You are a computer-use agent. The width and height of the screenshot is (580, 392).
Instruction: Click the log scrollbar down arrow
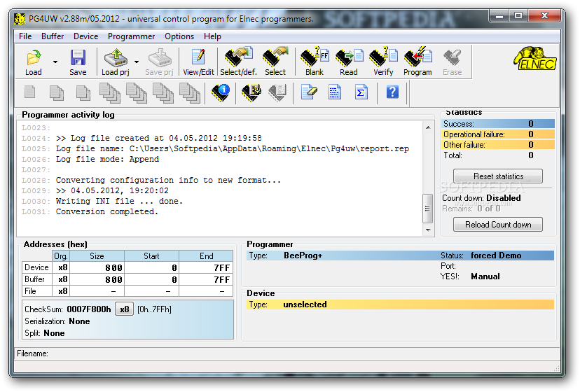click(x=428, y=230)
